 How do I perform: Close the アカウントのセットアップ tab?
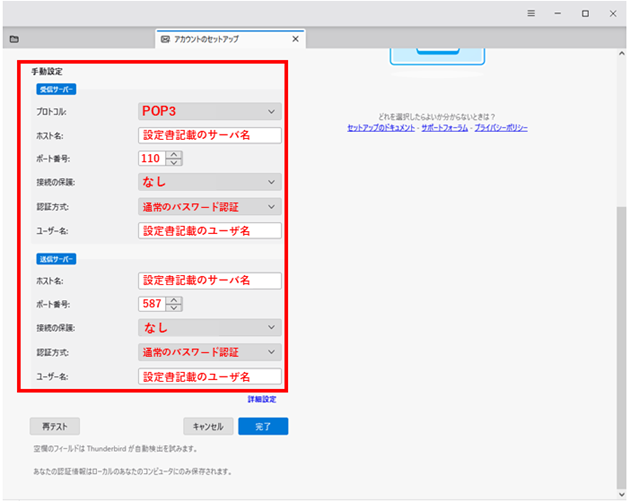click(x=295, y=39)
